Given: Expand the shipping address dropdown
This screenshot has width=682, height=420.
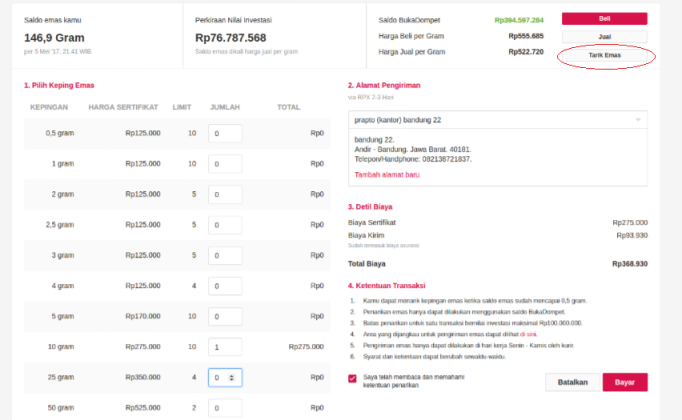Looking at the screenshot, I should (x=638, y=119).
